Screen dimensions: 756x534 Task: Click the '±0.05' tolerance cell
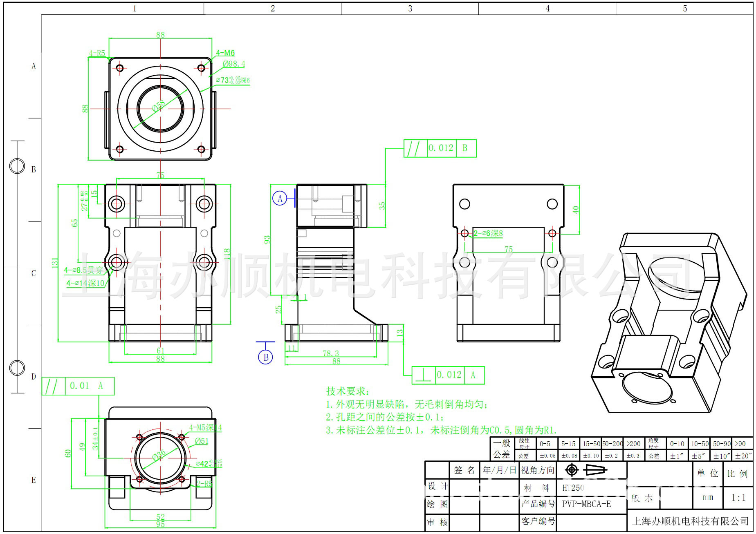click(548, 456)
